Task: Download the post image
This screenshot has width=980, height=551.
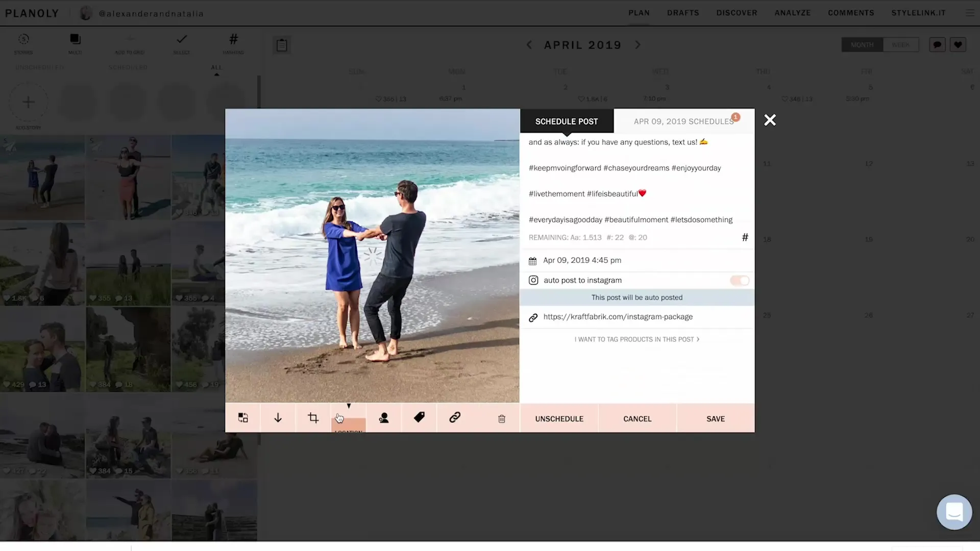Action: [278, 418]
